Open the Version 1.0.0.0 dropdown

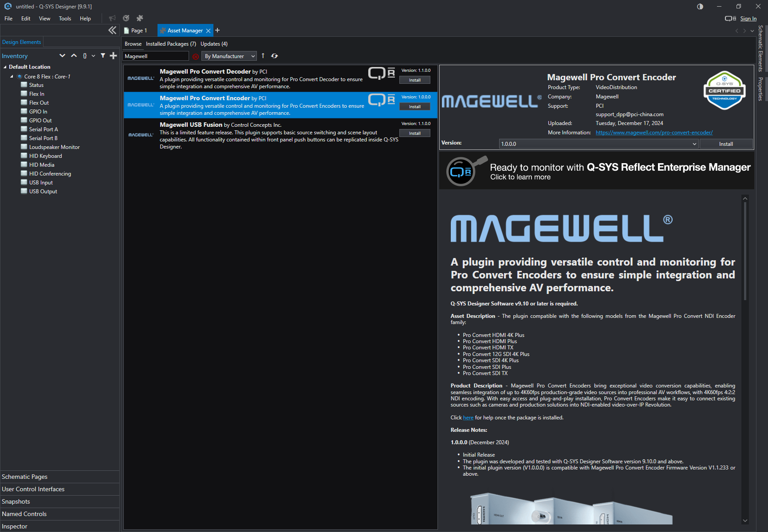[599, 144]
